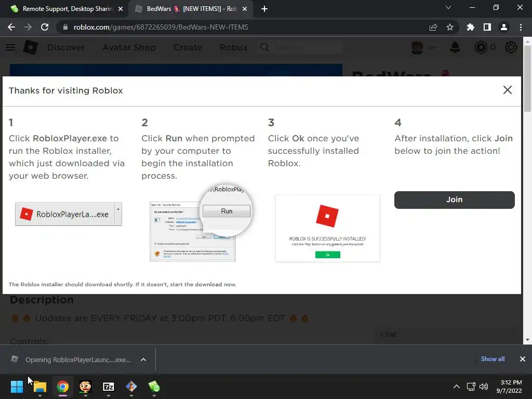This screenshot has width=532, height=399.
Task: Open the cartoon face app on taskbar
Action: click(x=86, y=387)
